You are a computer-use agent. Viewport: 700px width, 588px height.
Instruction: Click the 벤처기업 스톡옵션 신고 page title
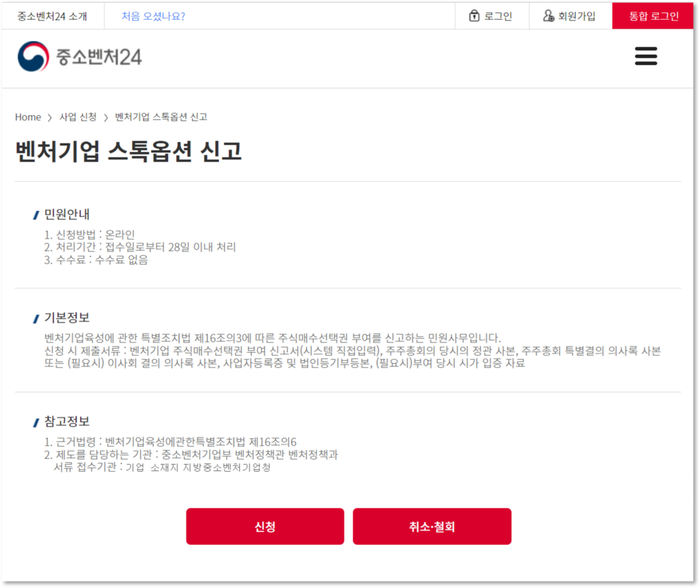[x=129, y=152]
